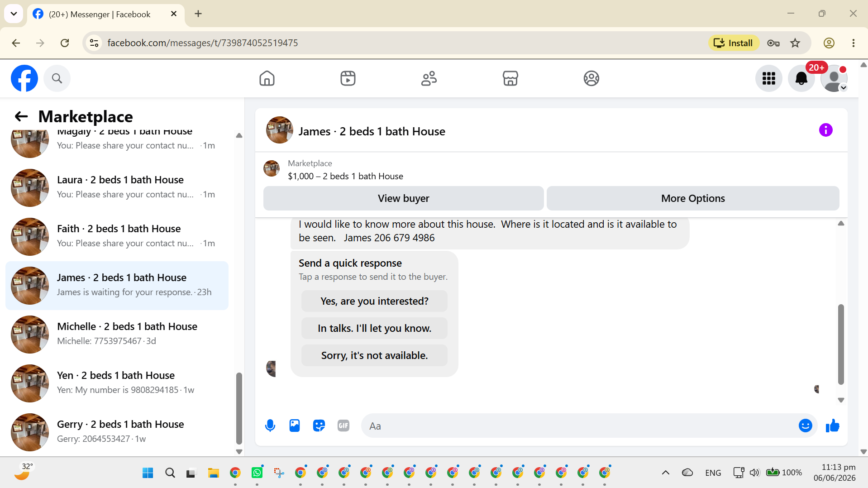Reload the page

pos(65,43)
